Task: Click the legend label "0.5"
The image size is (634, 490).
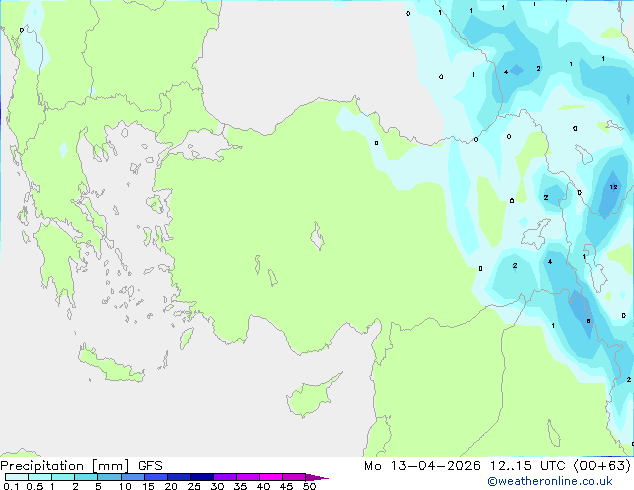Action: (35, 486)
